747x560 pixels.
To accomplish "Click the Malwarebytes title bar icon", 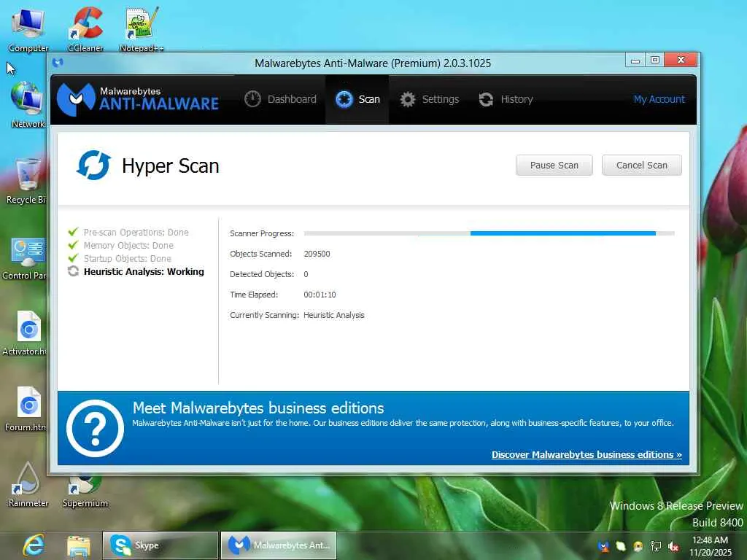I will pyautogui.click(x=58, y=63).
